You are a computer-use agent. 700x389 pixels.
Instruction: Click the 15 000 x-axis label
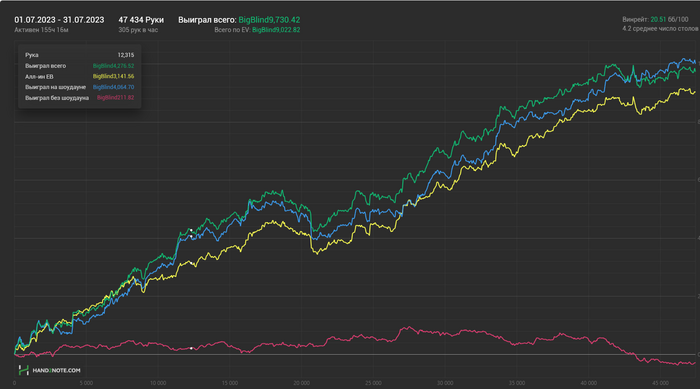click(230, 383)
